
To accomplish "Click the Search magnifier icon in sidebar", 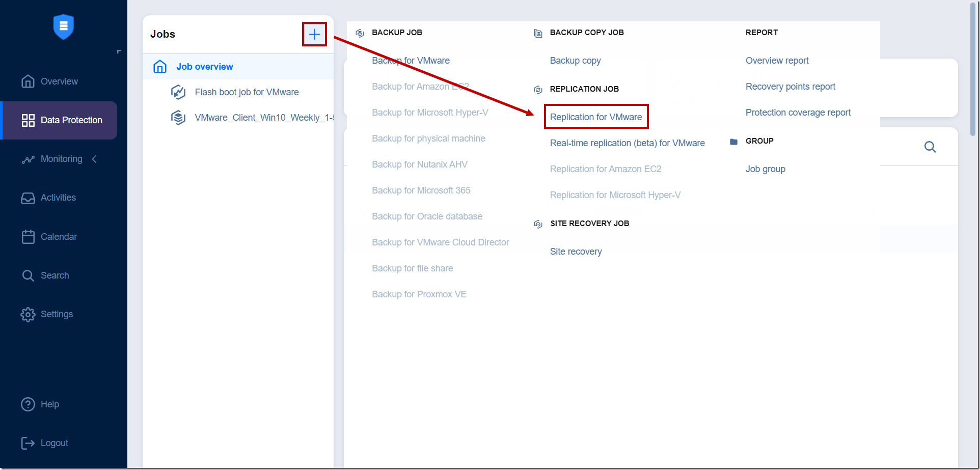I will tap(28, 275).
